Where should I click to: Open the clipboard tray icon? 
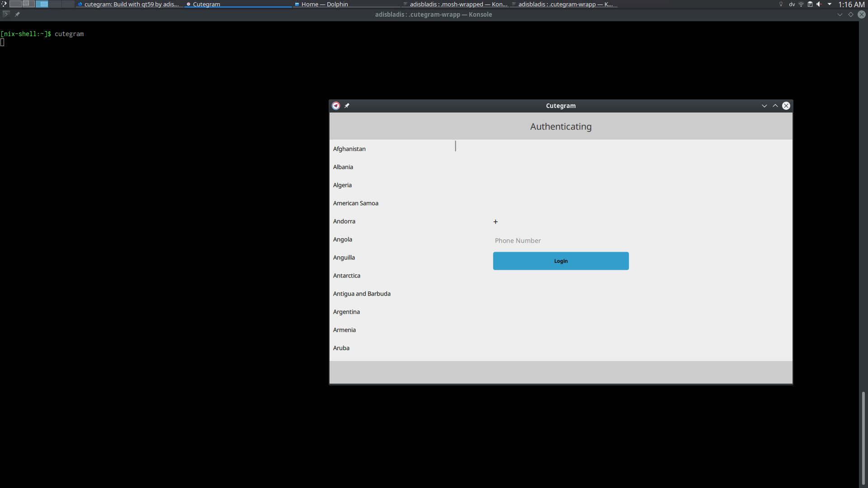tap(810, 4)
